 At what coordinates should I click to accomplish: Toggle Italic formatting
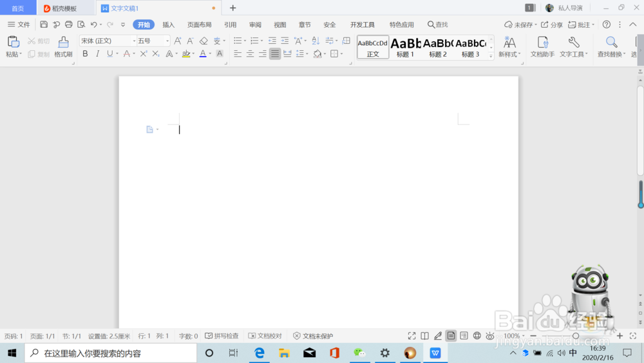(97, 54)
